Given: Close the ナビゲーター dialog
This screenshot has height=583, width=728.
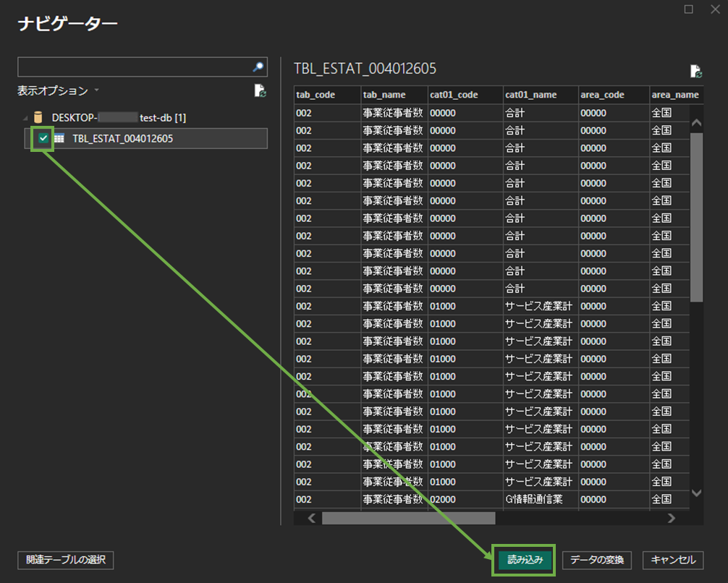Looking at the screenshot, I should point(716,9).
